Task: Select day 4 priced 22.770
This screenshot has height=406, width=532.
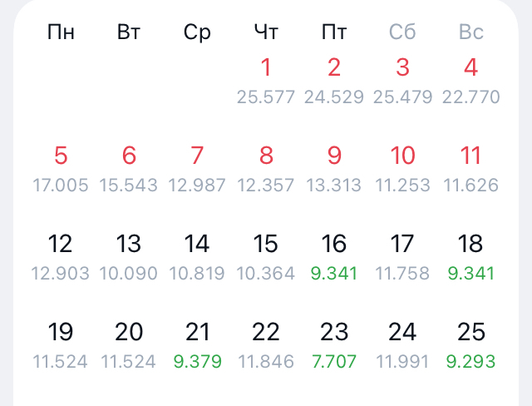Action: pos(471,79)
